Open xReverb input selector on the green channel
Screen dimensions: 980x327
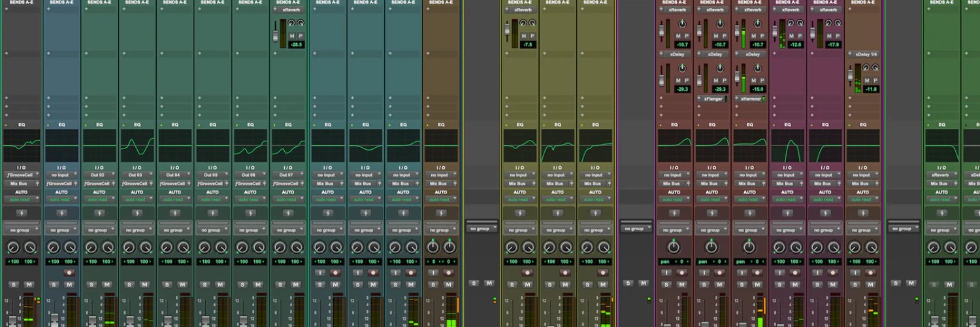[x=941, y=175]
